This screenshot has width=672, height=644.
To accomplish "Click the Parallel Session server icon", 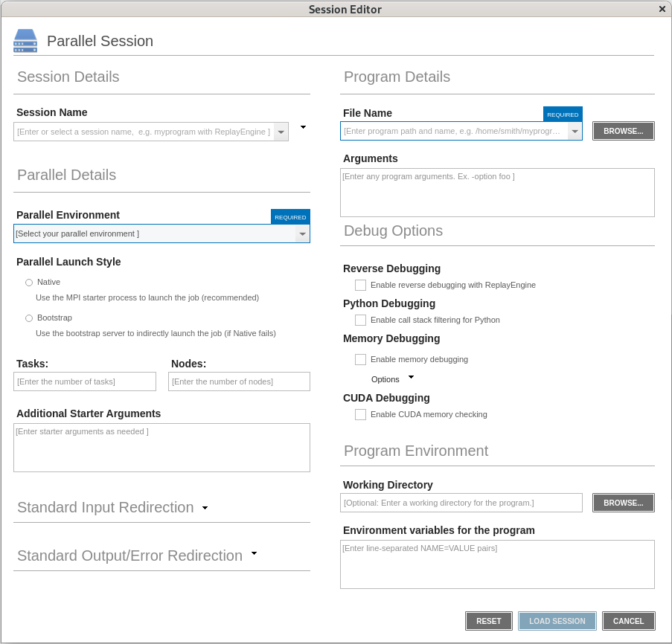I will coord(25,41).
